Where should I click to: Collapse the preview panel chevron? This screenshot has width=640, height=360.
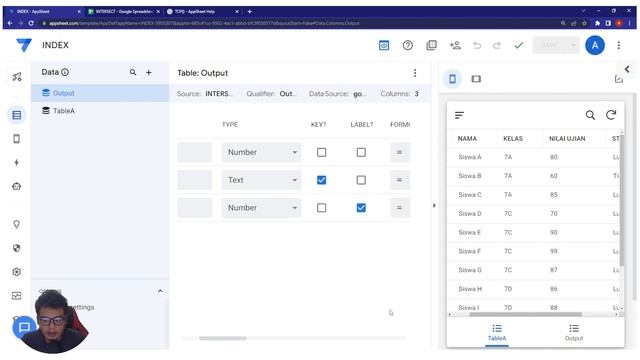click(627, 69)
